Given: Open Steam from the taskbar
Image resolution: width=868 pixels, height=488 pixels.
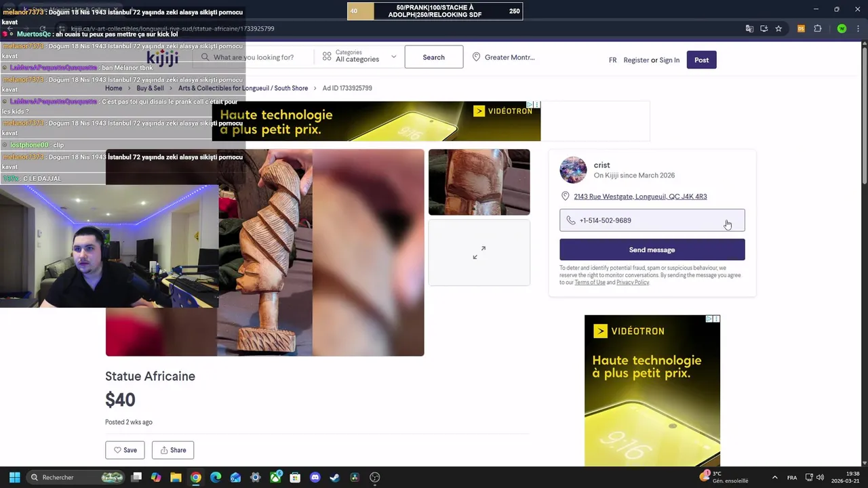Looking at the screenshot, I should tap(334, 477).
